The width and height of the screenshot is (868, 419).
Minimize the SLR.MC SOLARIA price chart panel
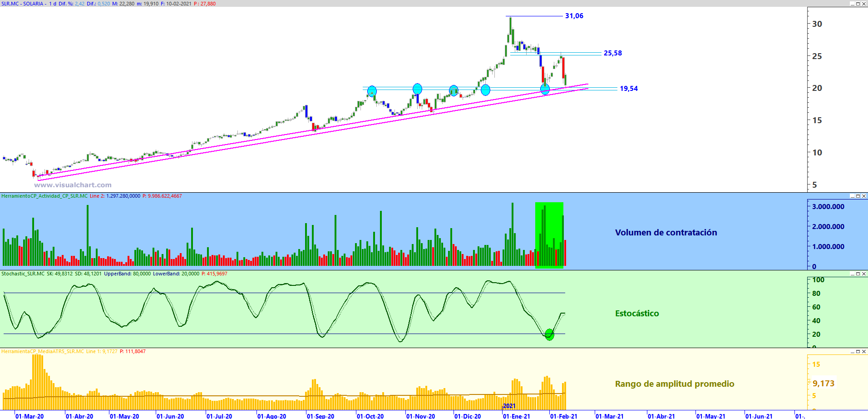coord(852,4)
